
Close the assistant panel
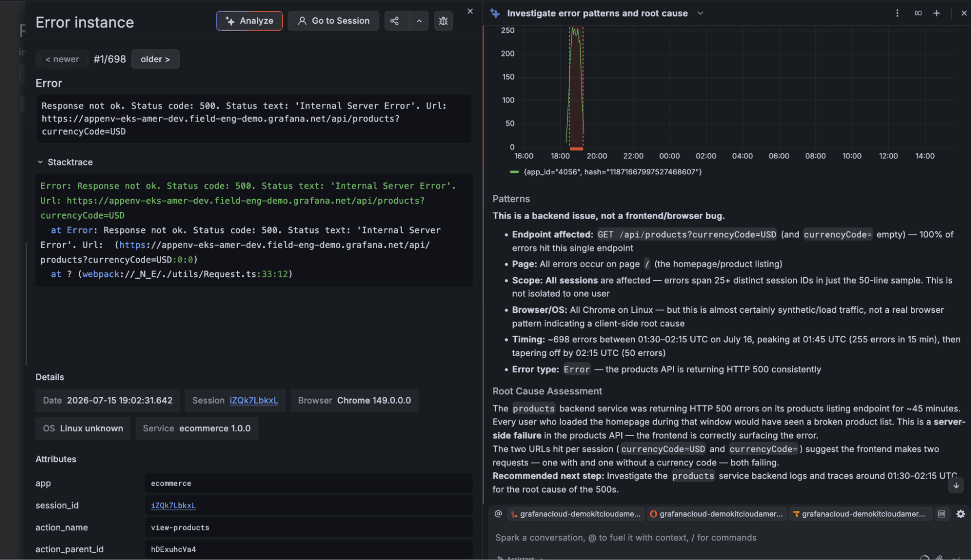964,13
